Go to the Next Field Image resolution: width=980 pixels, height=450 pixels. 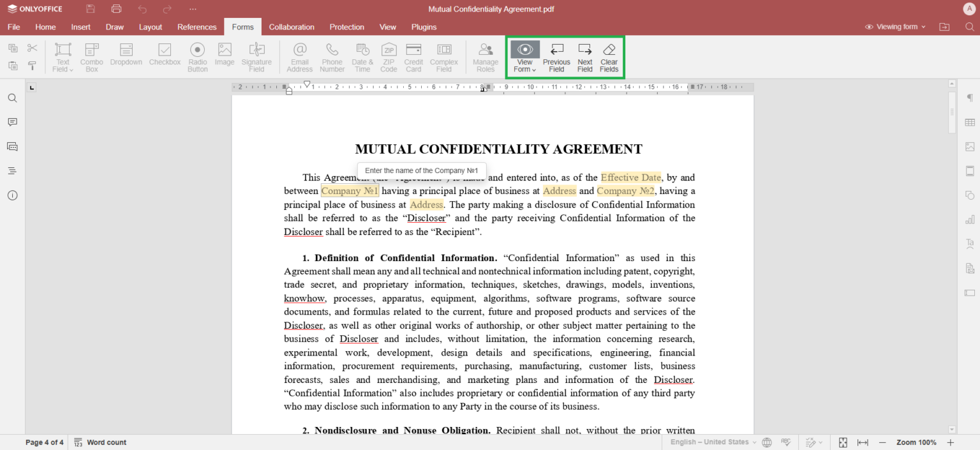click(584, 57)
